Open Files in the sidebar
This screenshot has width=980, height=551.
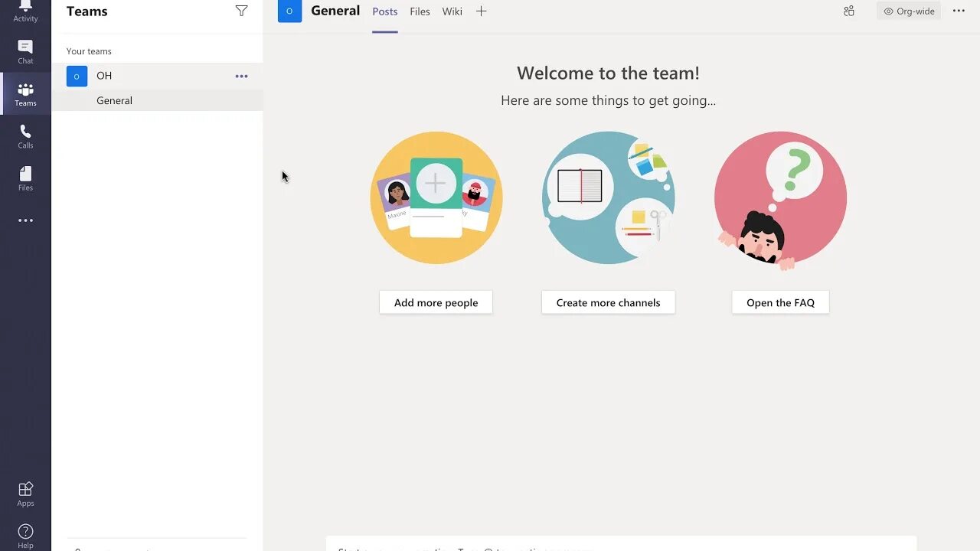point(25,178)
